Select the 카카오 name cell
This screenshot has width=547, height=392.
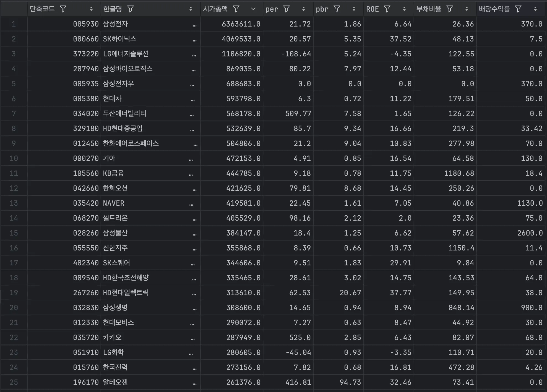[x=112, y=338]
